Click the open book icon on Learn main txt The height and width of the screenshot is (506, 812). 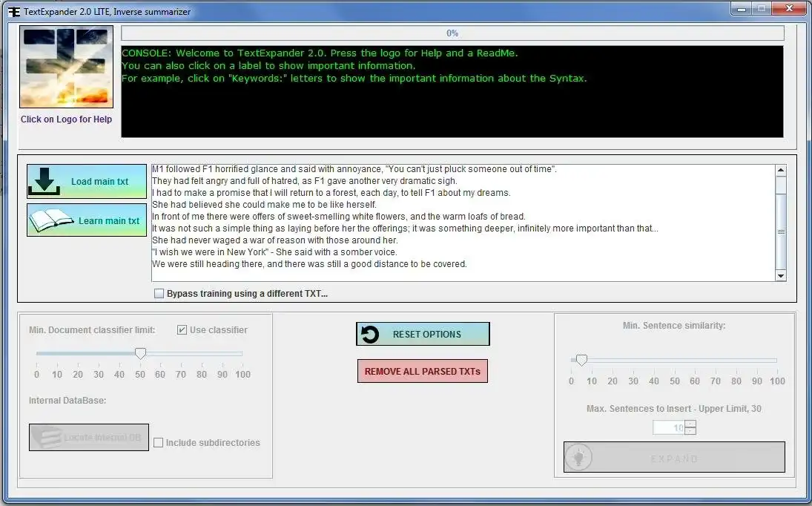pos(50,220)
